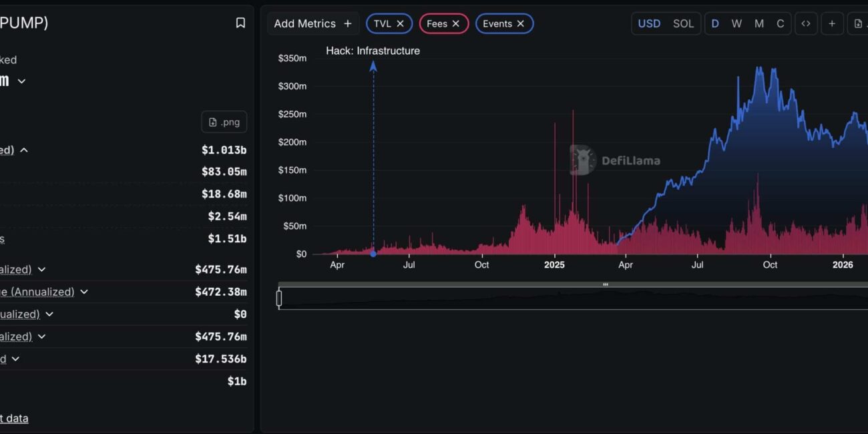Click the plus icon beside the embed button
The width and height of the screenshot is (868, 434).
832,23
